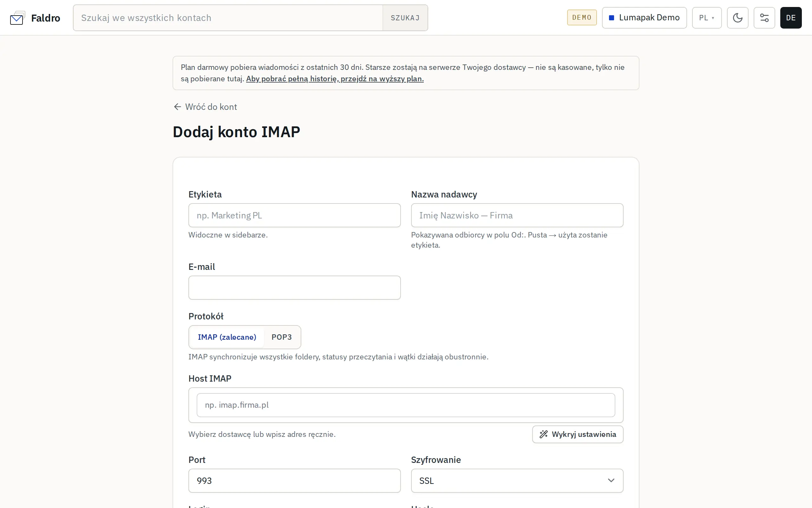
Task: Click the Etykieta label
Action: 205,195
